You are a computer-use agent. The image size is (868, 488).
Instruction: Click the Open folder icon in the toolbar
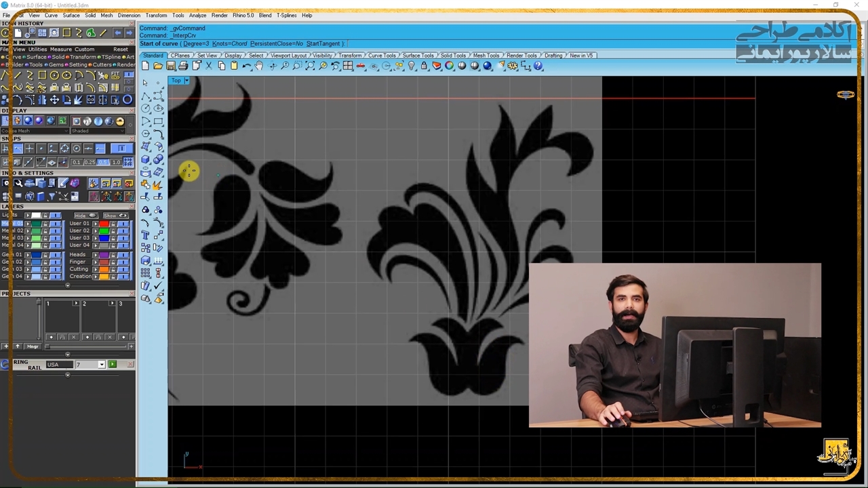point(158,66)
